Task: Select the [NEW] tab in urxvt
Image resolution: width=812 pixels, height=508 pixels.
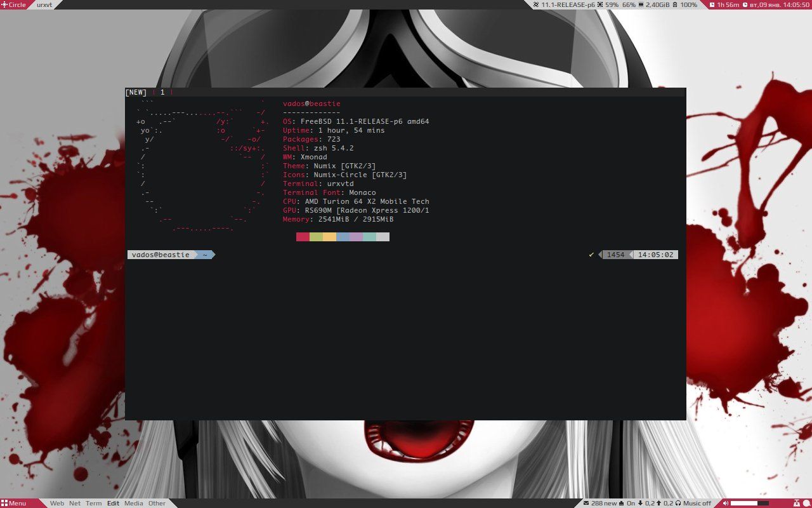Action: [136, 92]
